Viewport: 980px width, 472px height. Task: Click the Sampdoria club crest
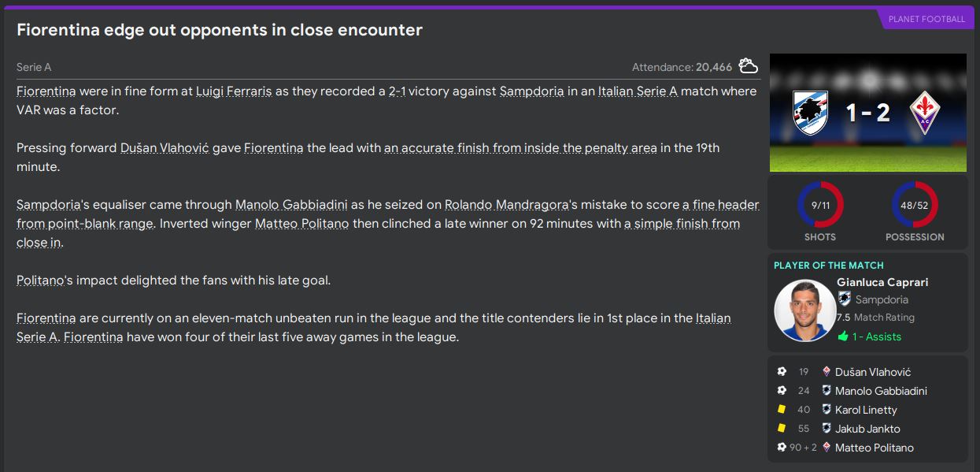click(x=810, y=113)
